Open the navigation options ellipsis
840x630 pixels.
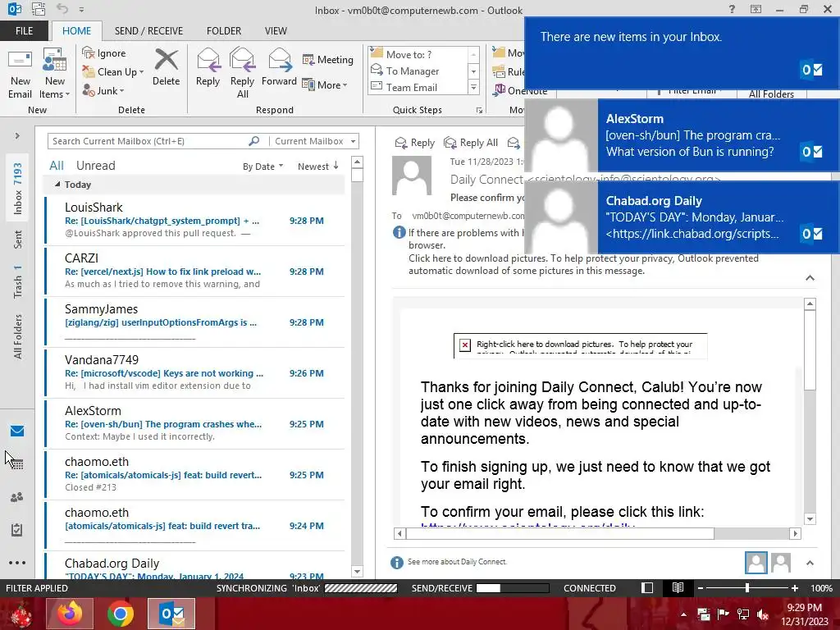coord(17,563)
